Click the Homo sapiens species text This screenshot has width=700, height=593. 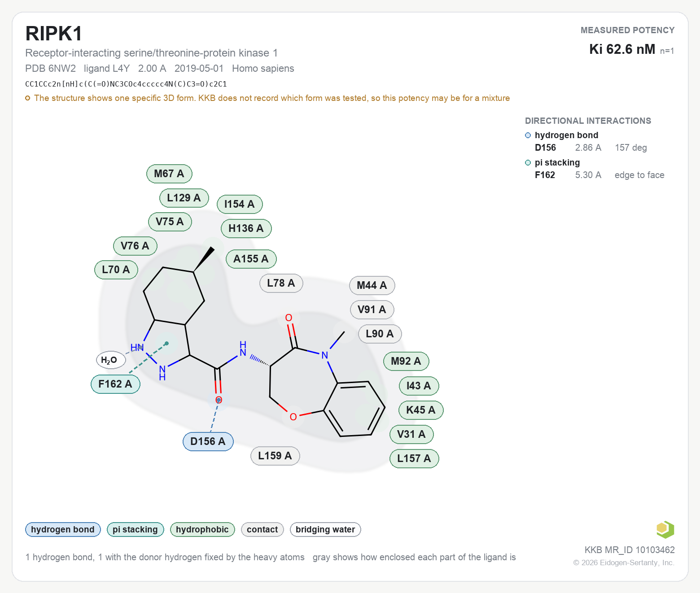click(x=263, y=68)
